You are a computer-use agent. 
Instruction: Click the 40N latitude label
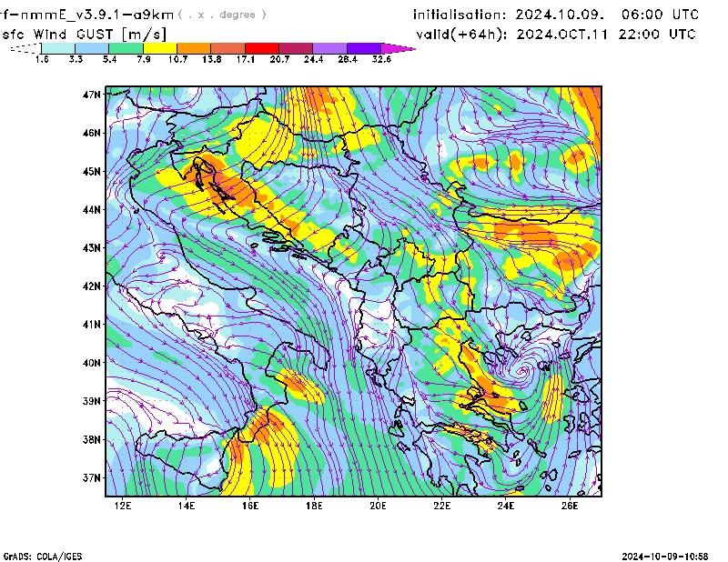92,363
